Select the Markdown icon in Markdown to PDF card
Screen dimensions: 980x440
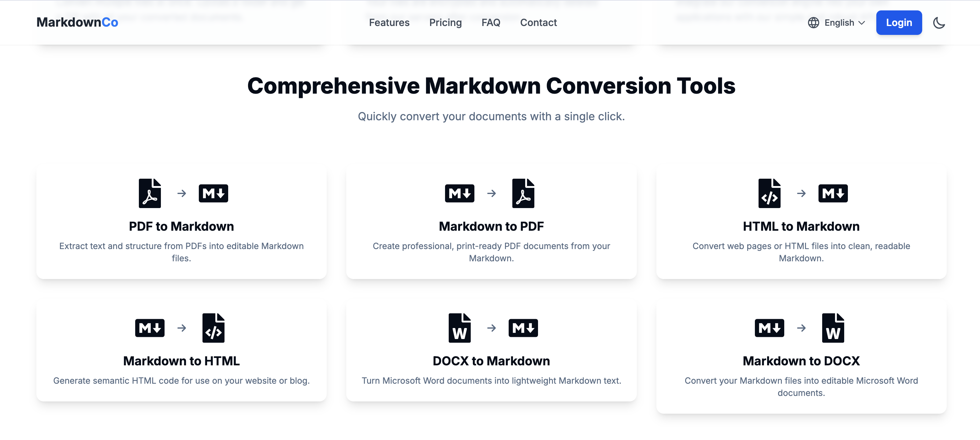460,193
